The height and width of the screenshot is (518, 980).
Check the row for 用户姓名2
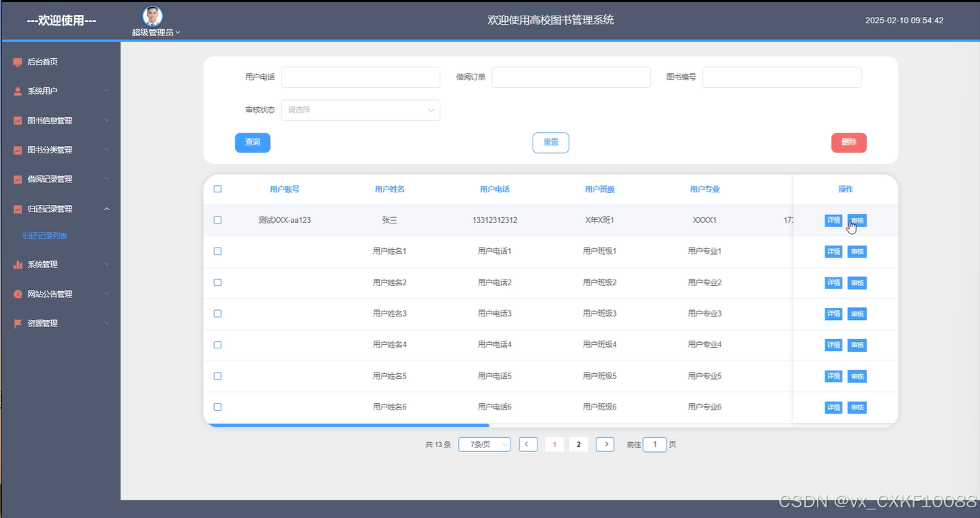tap(218, 282)
